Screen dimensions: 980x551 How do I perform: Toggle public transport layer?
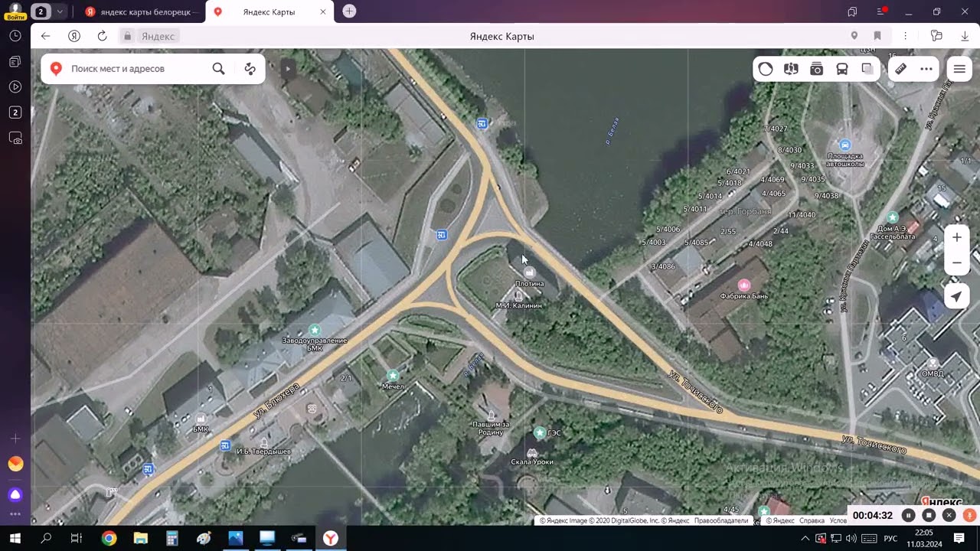pyautogui.click(x=841, y=69)
